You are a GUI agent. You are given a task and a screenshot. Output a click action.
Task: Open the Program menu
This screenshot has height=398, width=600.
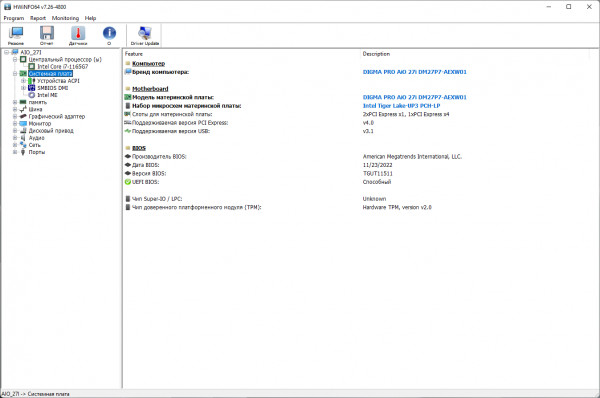click(14, 18)
